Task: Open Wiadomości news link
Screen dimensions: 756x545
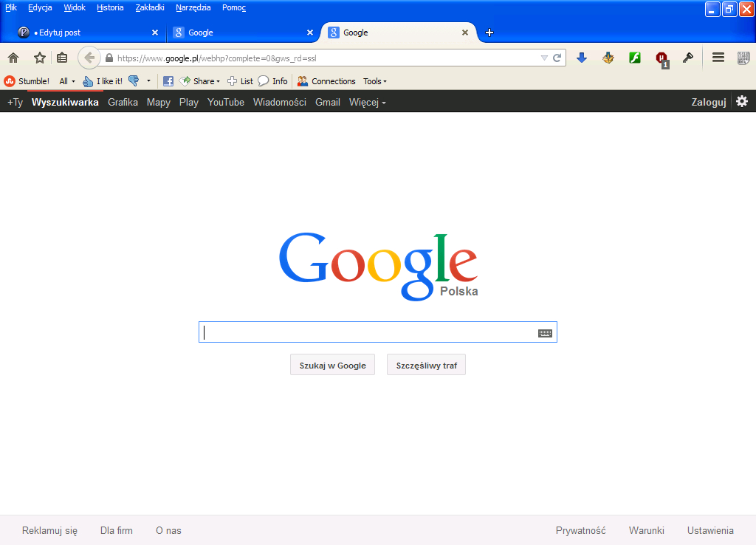Action: (280, 102)
